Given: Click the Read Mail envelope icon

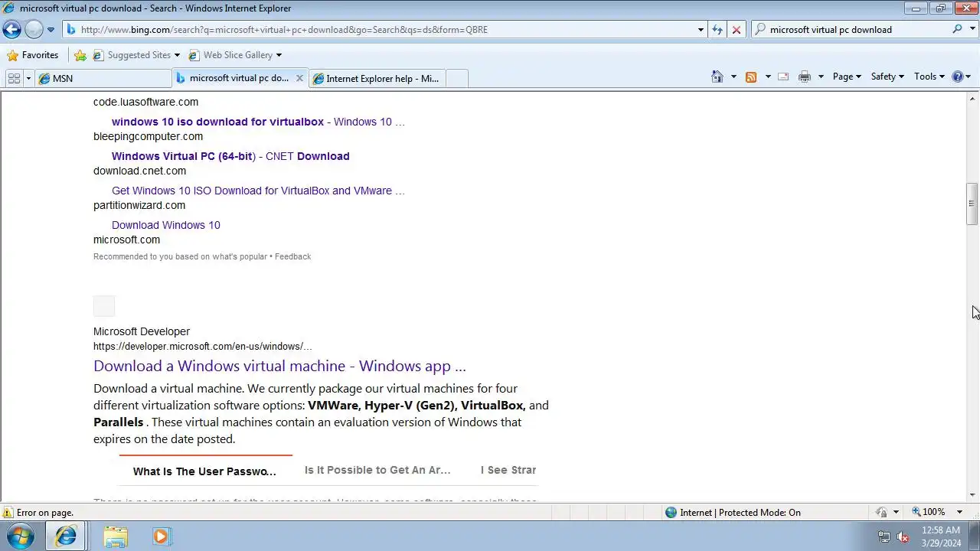Looking at the screenshot, I should (x=783, y=77).
